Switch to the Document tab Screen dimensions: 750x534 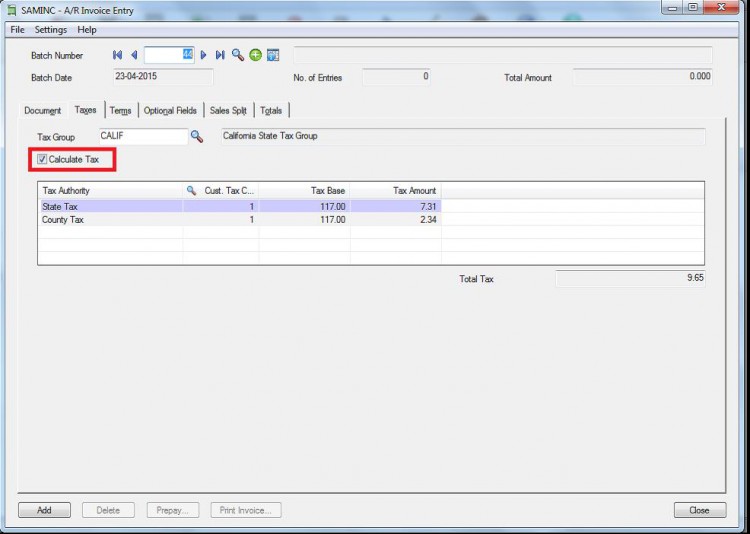[43, 110]
